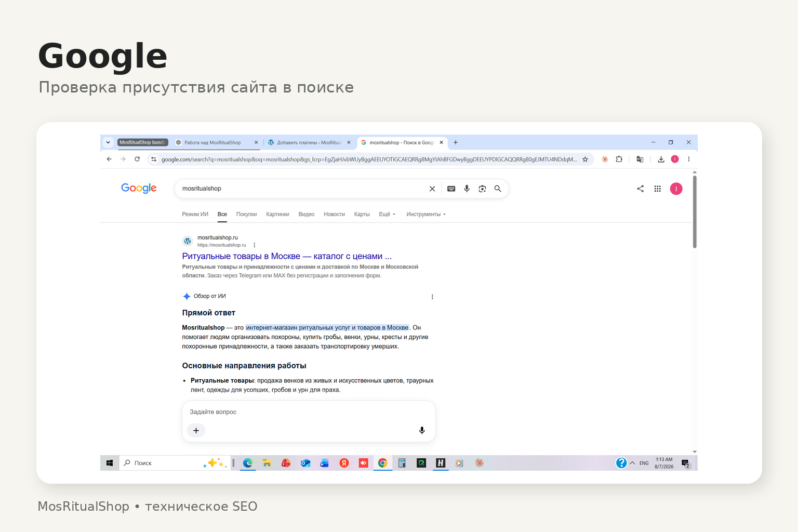Open the Видео results tab
Image resolution: width=798 pixels, height=532 pixels.
click(x=307, y=214)
